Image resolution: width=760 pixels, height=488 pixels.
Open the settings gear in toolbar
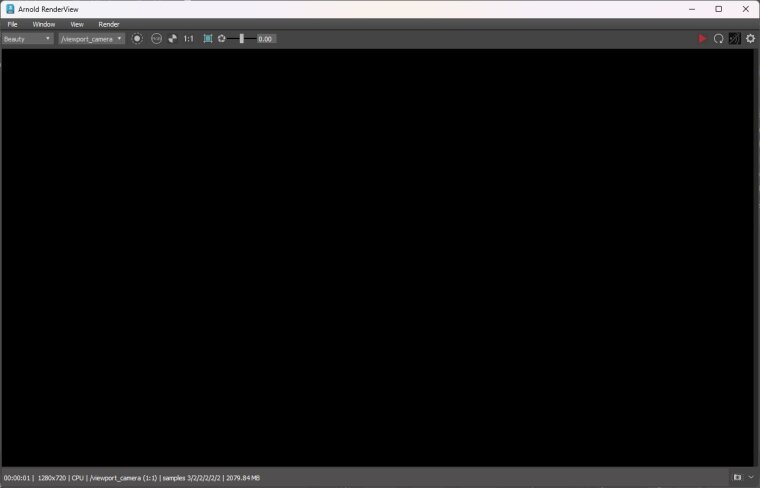pos(750,39)
